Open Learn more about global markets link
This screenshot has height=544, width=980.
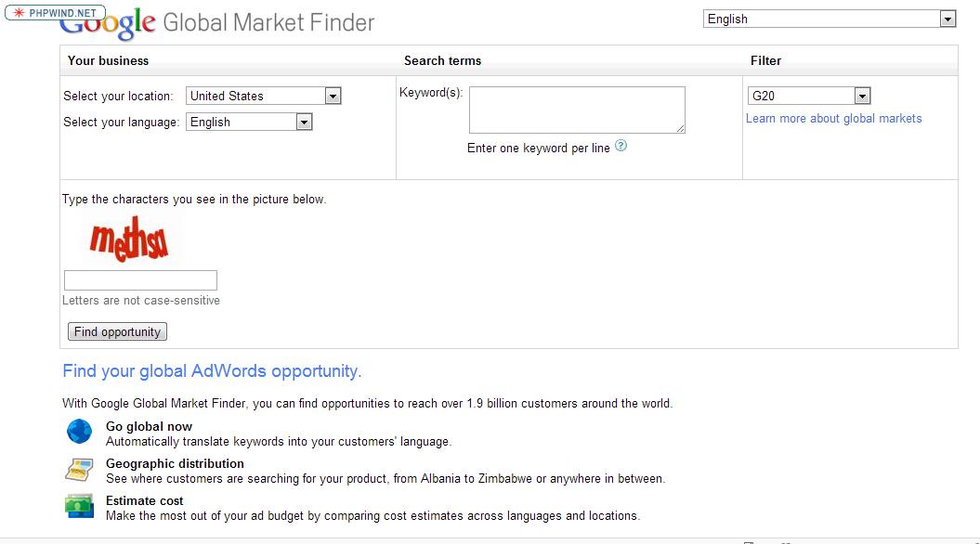pyautogui.click(x=834, y=119)
